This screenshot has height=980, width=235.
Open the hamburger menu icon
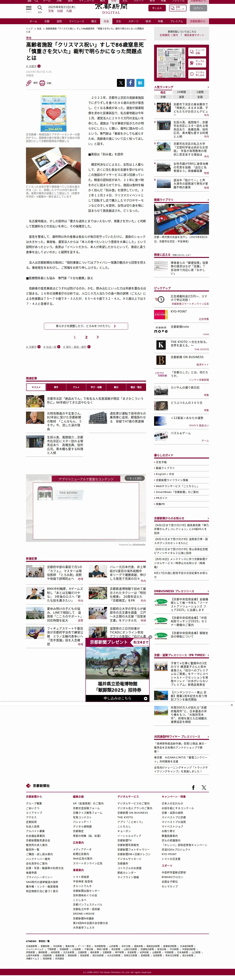click(x=29, y=8)
